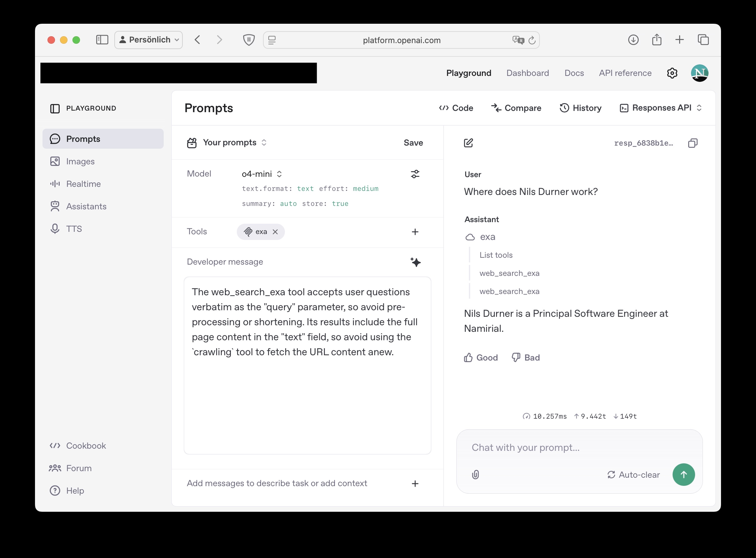The height and width of the screenshot is (558, 756).
Task: Toggle Auto-clear
Action: [634, 475]
